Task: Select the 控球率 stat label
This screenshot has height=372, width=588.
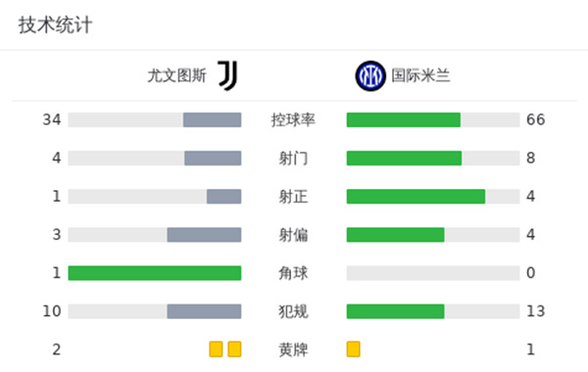Action: [293, 119]
